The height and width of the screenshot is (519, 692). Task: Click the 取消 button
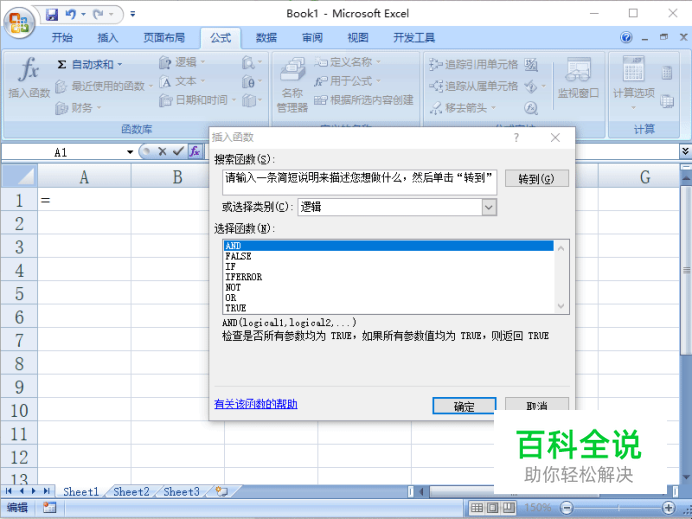point(537,405)
